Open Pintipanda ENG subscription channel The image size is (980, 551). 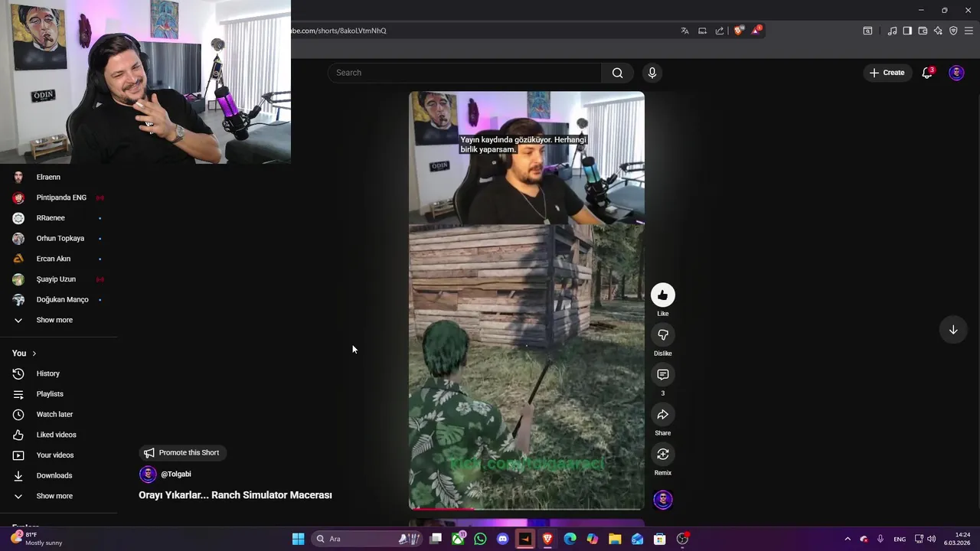pyautogui.click(x=61, y=197)
